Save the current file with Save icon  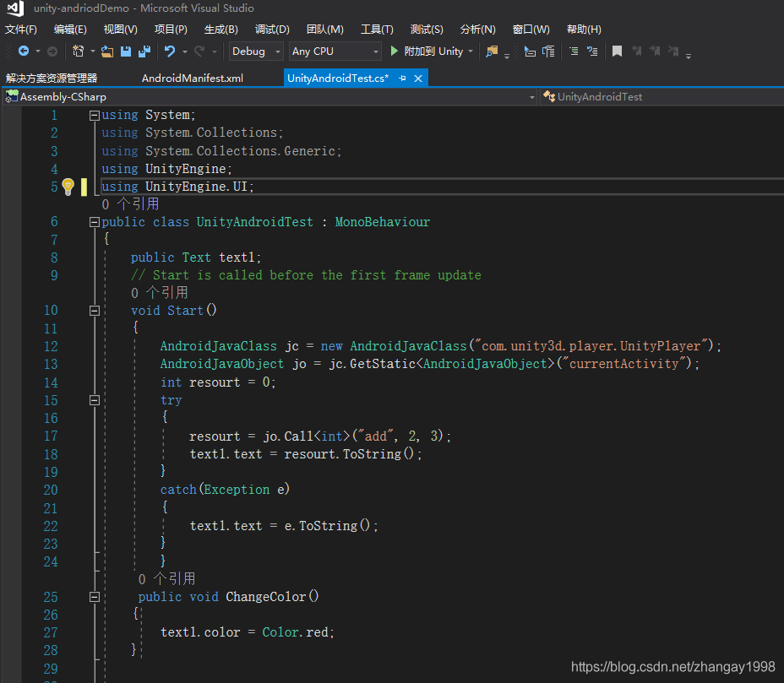click(126, 51)
